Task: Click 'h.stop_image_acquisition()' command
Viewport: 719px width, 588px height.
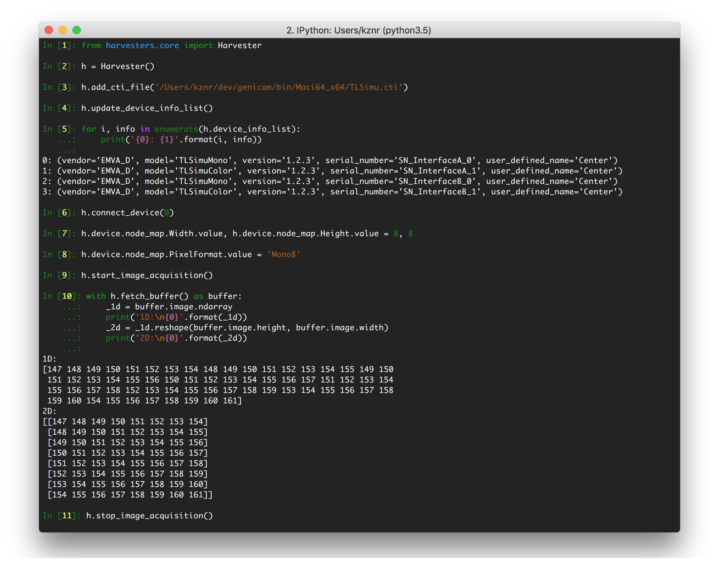Action: click(x=149, y=516)
